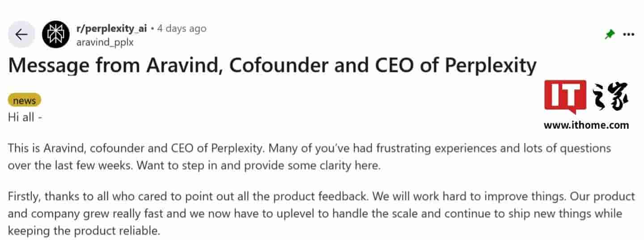Click the www.ithome.com watermark text
This screenshot has width=644, height=240.
tap(586, 125)
